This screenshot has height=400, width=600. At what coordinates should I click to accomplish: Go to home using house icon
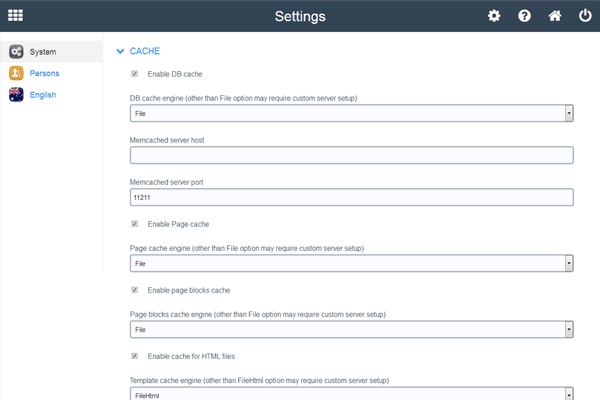point(554,16)
